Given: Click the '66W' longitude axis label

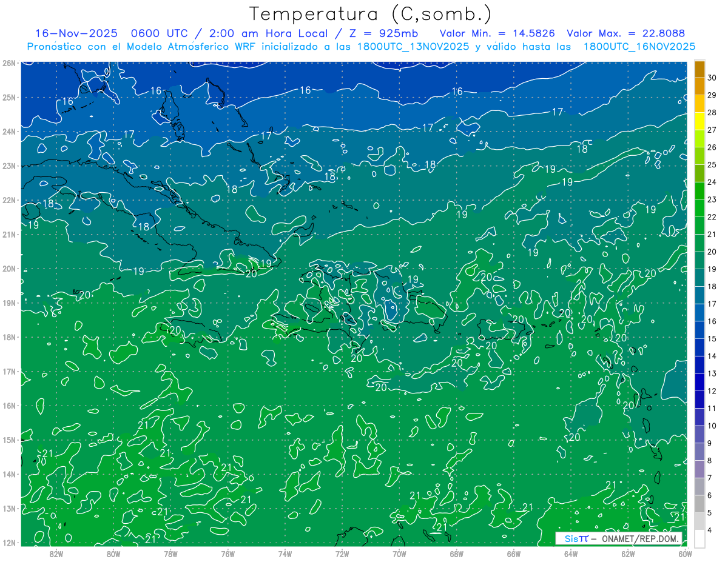Looking at the screenshot, I should pyautogui.click(x=514, y=554).
